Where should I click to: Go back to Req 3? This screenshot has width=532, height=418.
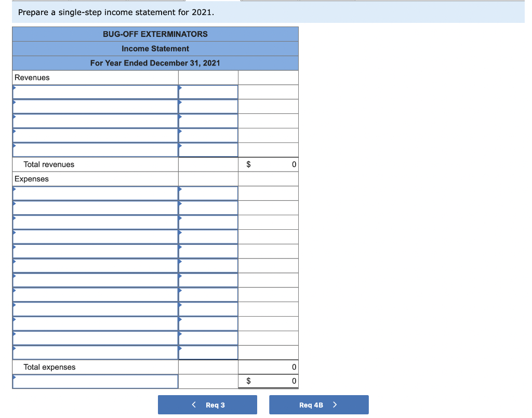pos(207,404)
